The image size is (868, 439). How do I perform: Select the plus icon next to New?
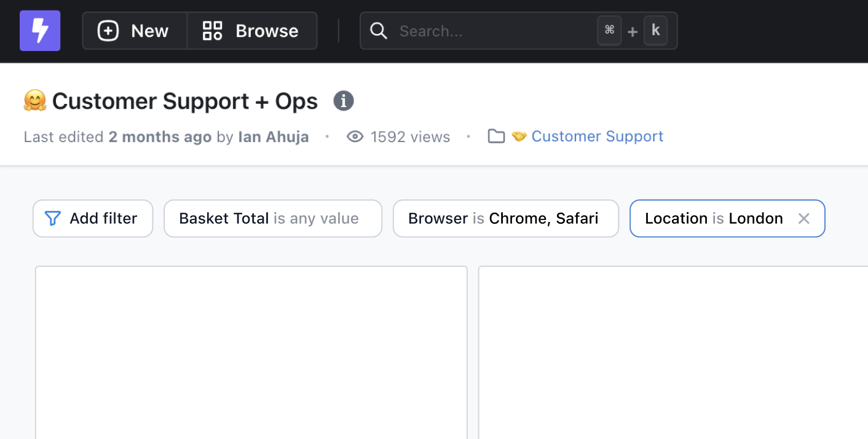tap(108, 30)
